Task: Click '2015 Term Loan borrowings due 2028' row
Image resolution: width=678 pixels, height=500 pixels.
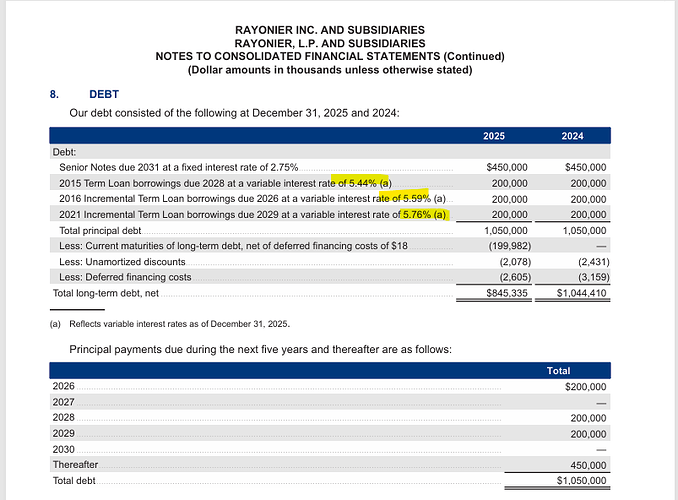Action: pos(330,183)
